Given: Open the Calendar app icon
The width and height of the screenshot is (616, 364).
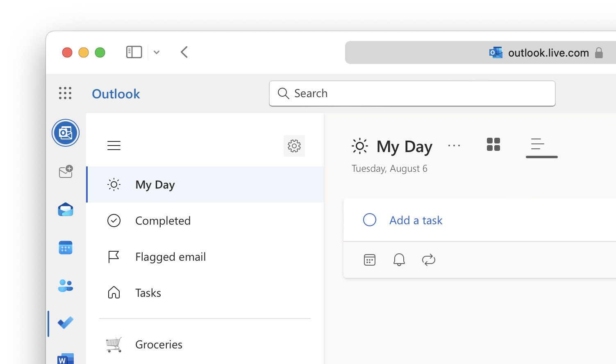Looking at the screenshot, I should (x=66, y=248).
